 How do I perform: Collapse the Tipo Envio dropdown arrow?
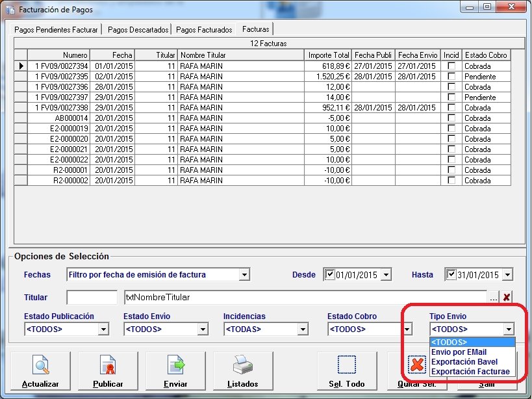coord(509,329)
